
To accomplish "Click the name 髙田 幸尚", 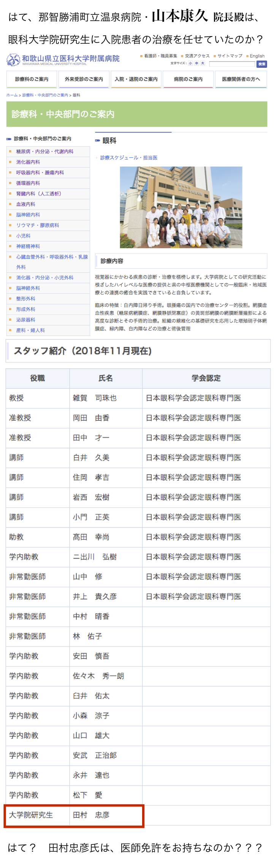I will [x=91, y=537].
